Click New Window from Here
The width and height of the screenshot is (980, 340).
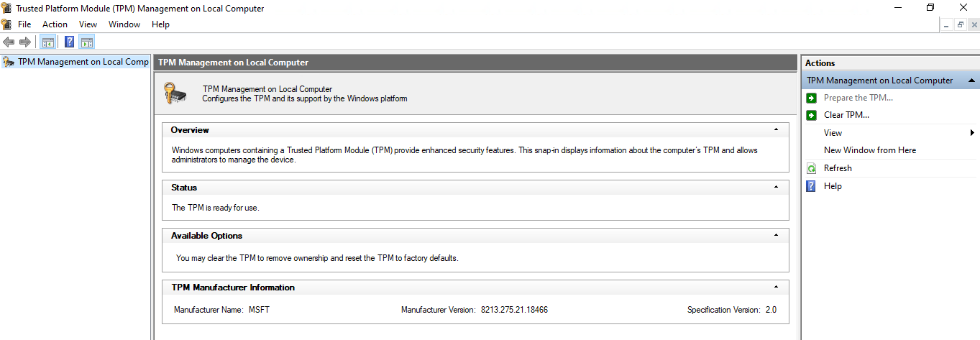tap(870, 150)
